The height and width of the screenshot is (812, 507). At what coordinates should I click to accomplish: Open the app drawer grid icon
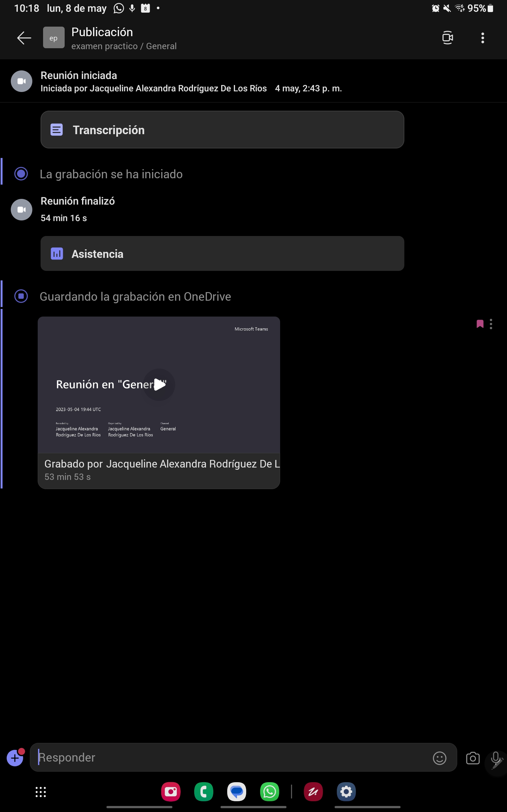click(41, 792)
